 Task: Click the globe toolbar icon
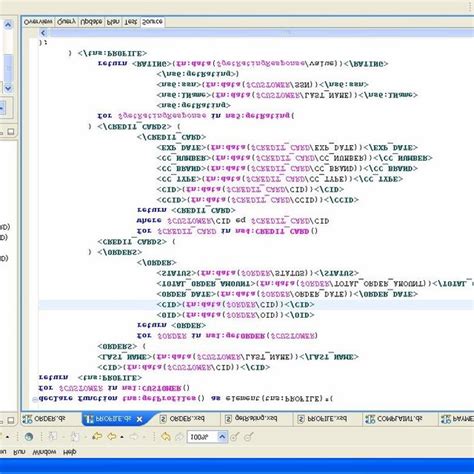coord(29,437)
